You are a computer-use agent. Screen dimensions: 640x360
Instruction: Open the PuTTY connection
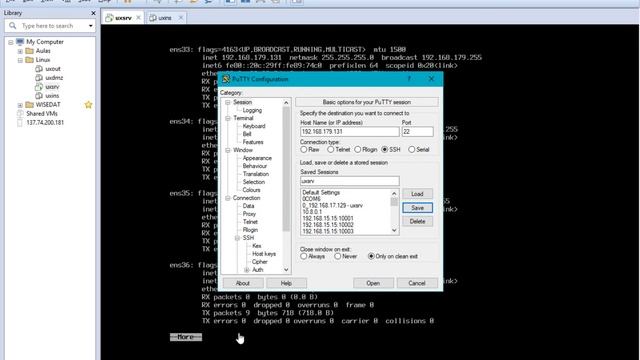[373, 283]
